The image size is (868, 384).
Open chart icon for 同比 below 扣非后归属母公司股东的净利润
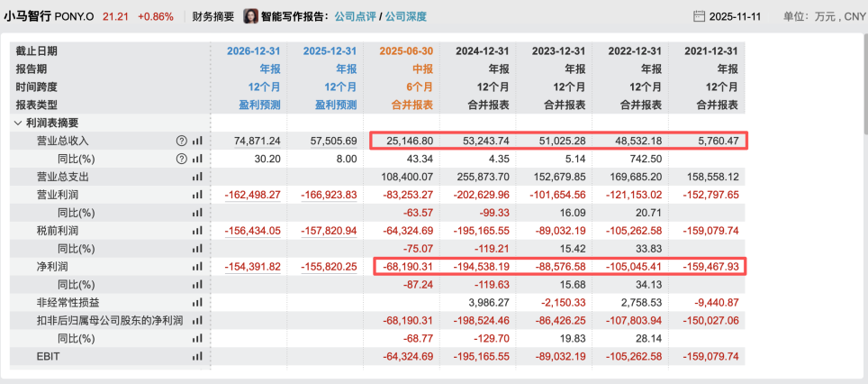[197, 339]
